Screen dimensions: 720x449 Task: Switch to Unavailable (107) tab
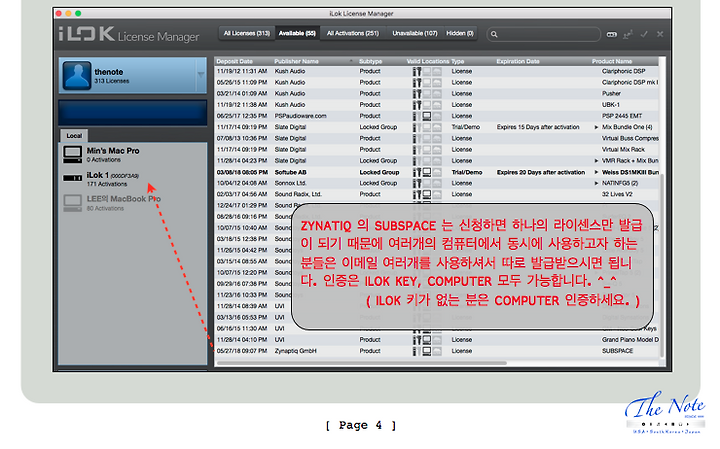415,33
